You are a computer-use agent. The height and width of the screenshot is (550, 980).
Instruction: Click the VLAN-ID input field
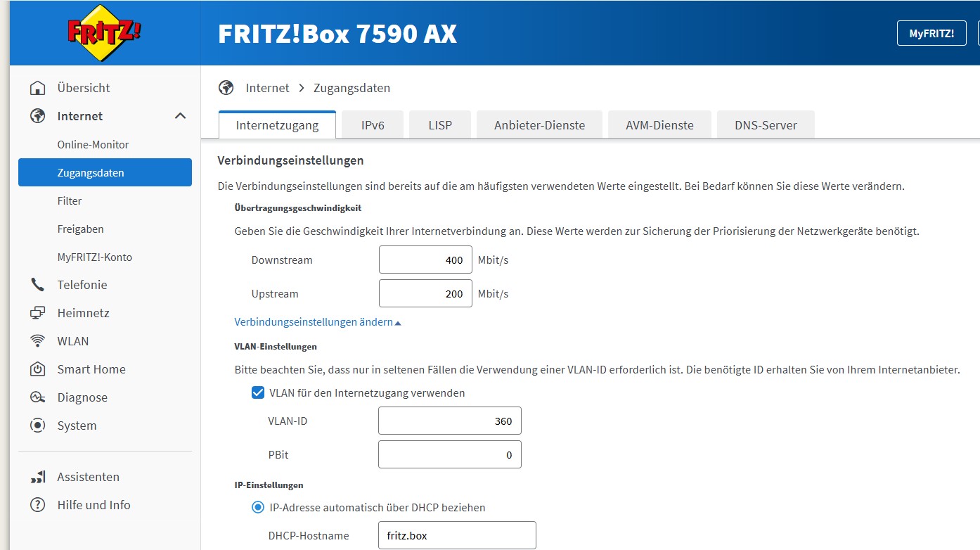[x=450, y=421]
